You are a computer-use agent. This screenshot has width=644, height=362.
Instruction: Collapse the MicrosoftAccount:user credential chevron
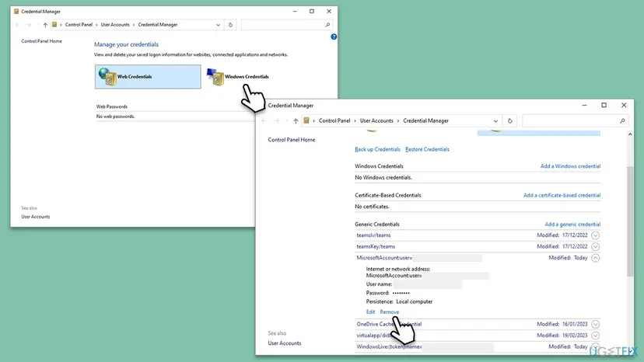point(595,258)
